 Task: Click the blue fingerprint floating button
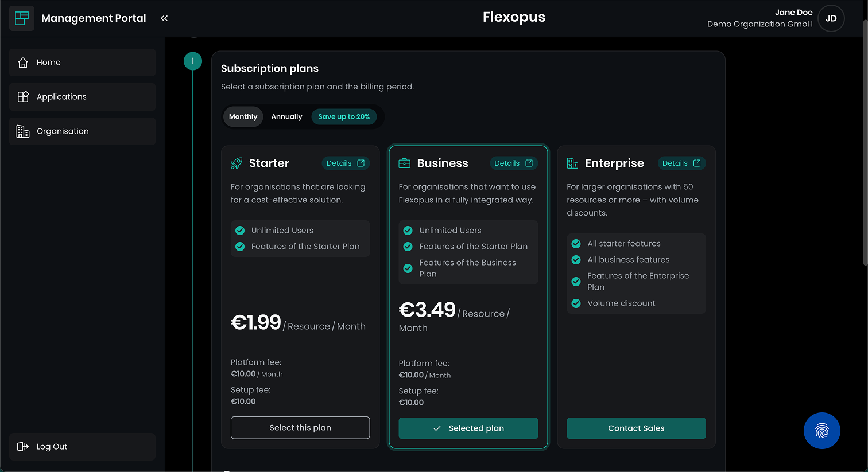coord(821,431)
